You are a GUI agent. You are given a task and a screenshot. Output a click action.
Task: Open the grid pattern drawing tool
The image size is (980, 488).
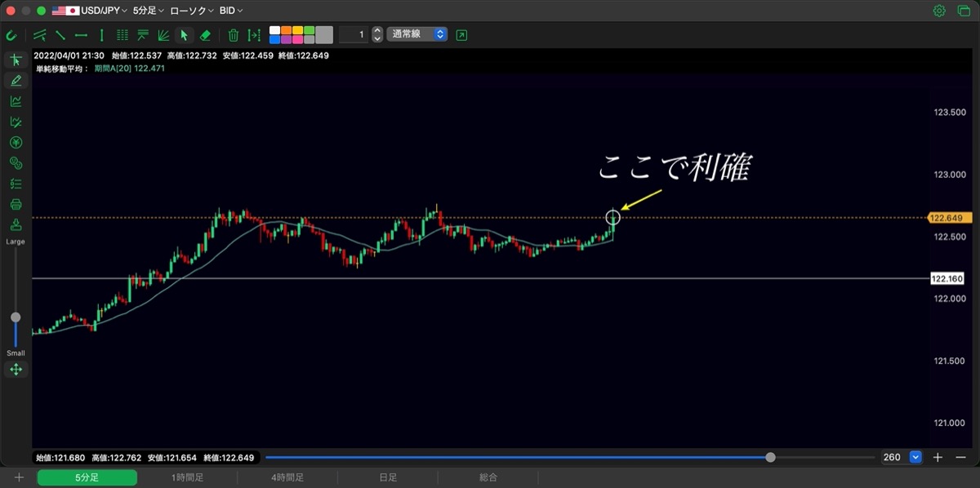click(x=122, y=35)
